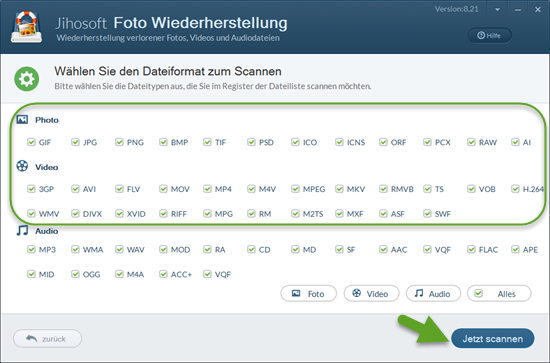This screenshot has height=363, width=550.
Task: Toggle the TIF format checkbox
Action: [207, 142]
